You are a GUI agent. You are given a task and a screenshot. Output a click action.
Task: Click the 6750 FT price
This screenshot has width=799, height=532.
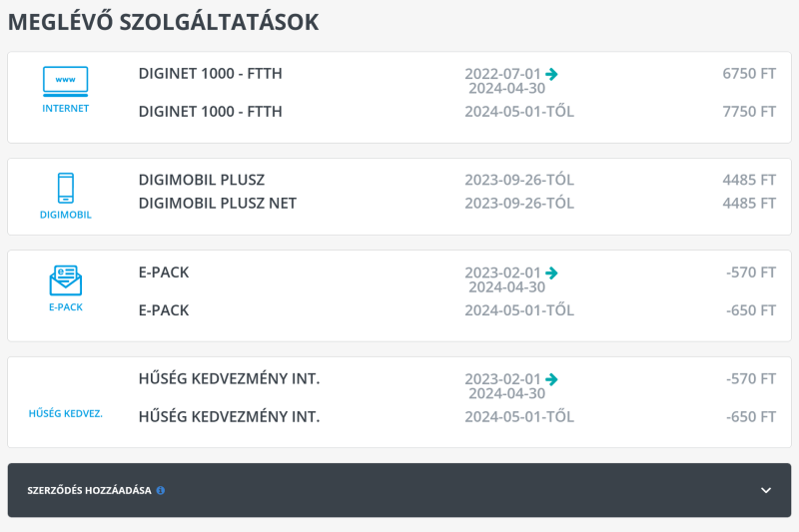point(749,74)
